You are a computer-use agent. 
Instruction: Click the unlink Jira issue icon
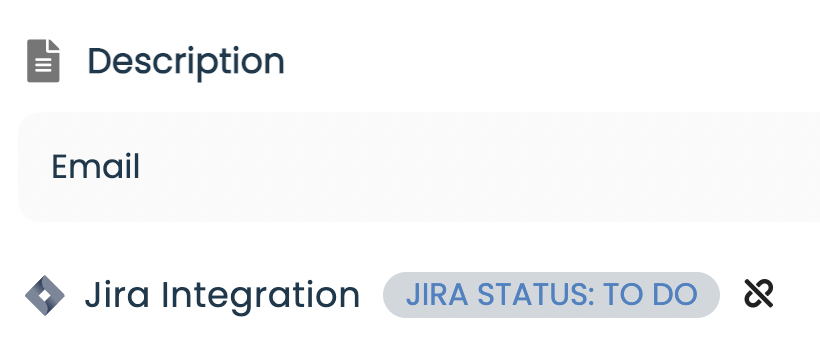click(759, 293)
